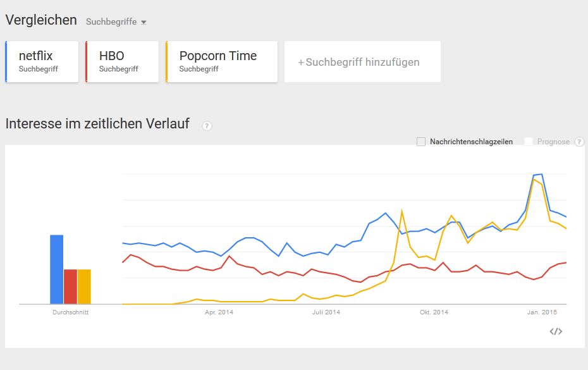Image resolution: width=588 pixels, height=370 pixels.
Task: Toggle the Nachrichtenschlagzeilen checkbox
Action: pos(421,142)
